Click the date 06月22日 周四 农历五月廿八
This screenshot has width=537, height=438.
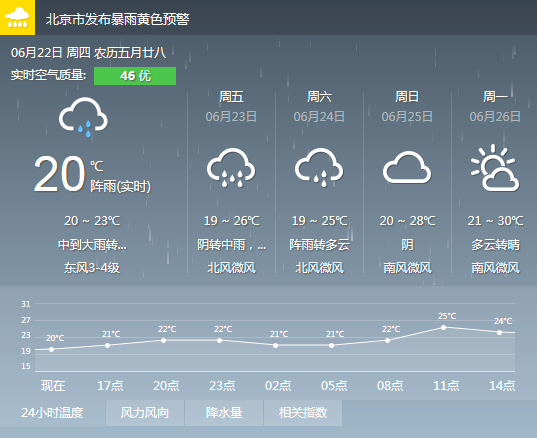88,53
